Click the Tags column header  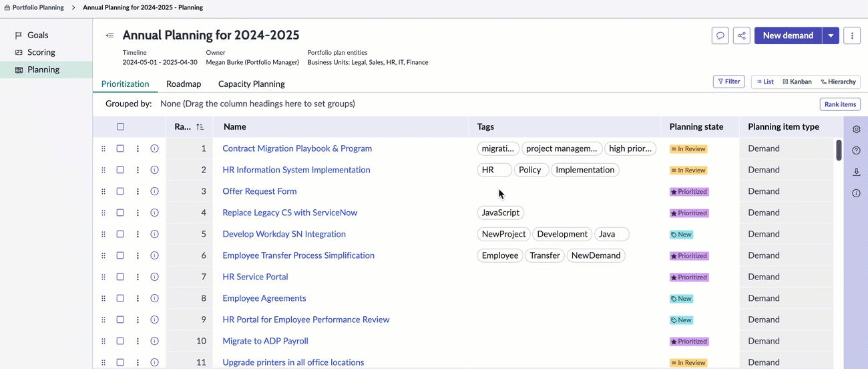tap(564, 126)
